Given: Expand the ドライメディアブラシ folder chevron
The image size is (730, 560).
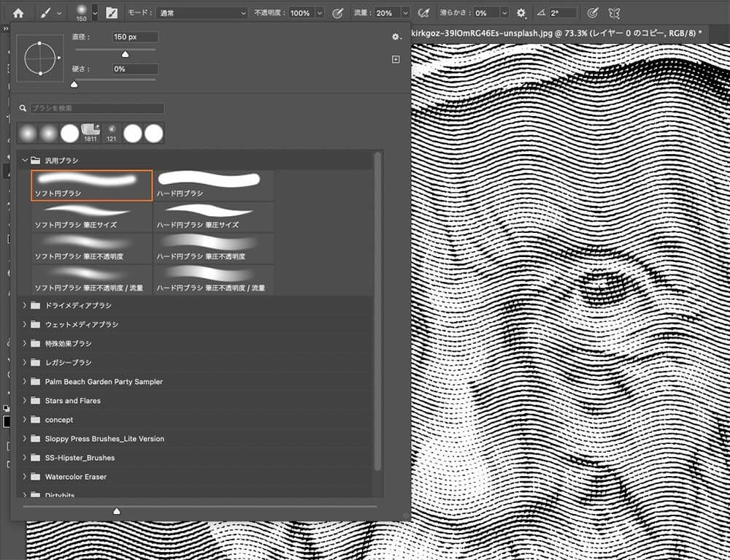Looking at the screenshot, I should [25, 305].
